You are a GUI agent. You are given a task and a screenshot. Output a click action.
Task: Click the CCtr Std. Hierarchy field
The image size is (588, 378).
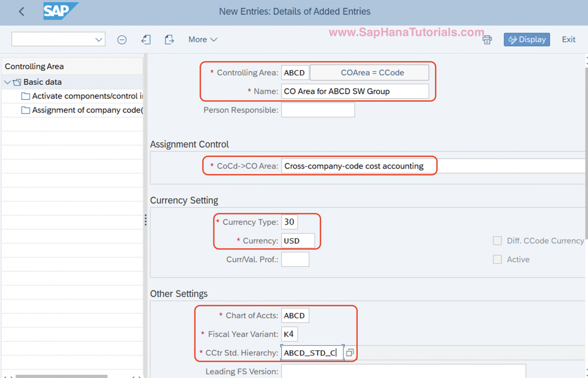[x=312, y=353]
